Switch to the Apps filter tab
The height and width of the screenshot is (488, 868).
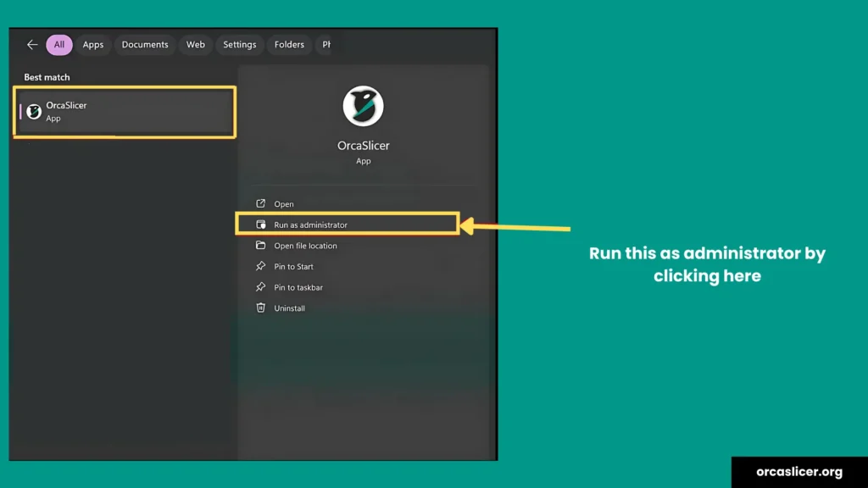pyautogui.click(x=93, y=45)
